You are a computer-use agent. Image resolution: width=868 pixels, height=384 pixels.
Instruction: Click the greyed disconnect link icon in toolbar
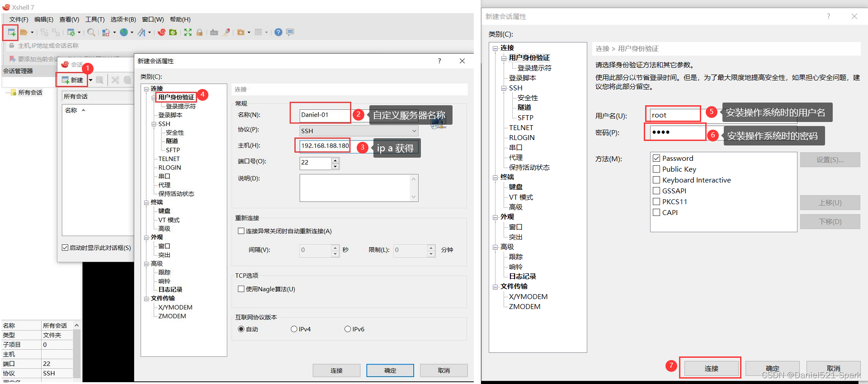coord(44,32)
